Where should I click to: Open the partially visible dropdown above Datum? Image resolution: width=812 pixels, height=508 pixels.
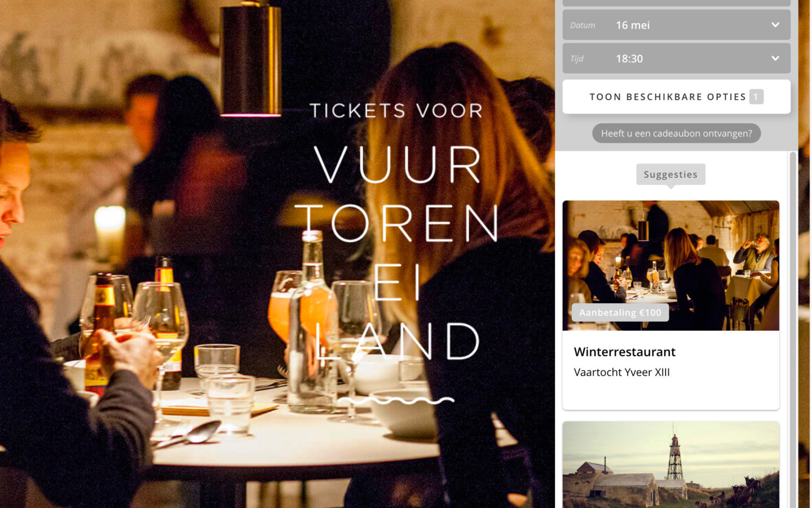(x=677, y=3)
